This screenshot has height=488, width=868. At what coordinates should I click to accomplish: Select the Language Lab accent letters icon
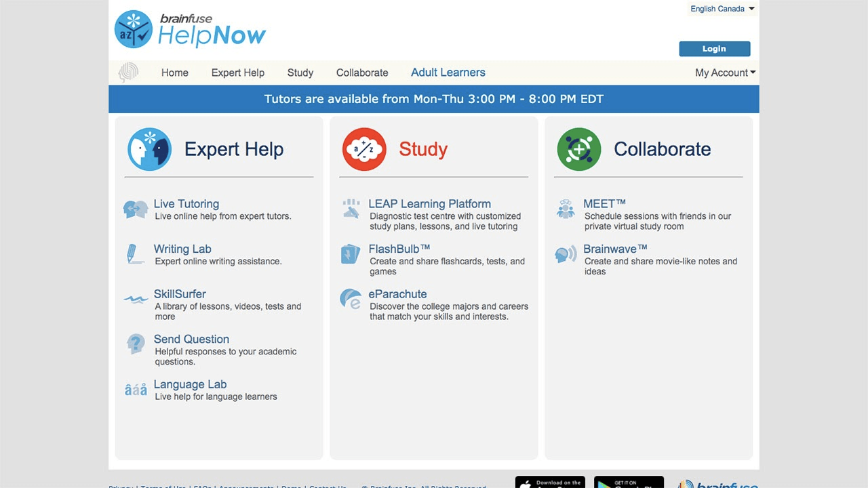(136, 390)
